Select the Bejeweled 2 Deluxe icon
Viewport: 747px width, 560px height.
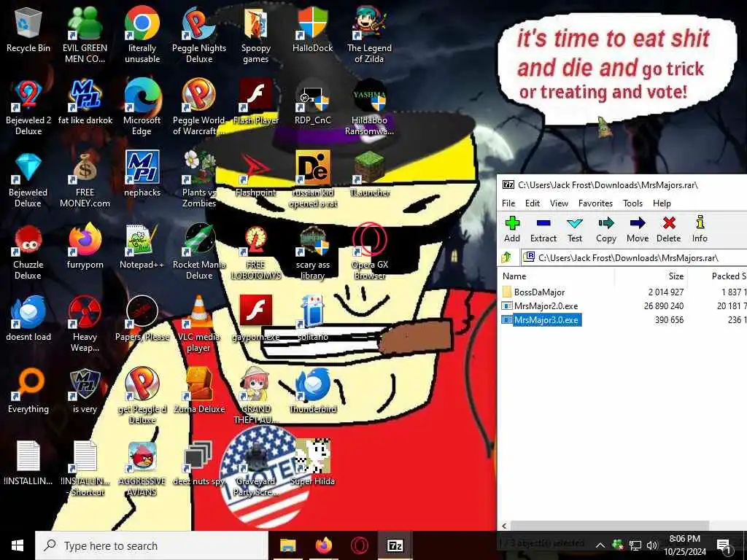click(28, 108)
